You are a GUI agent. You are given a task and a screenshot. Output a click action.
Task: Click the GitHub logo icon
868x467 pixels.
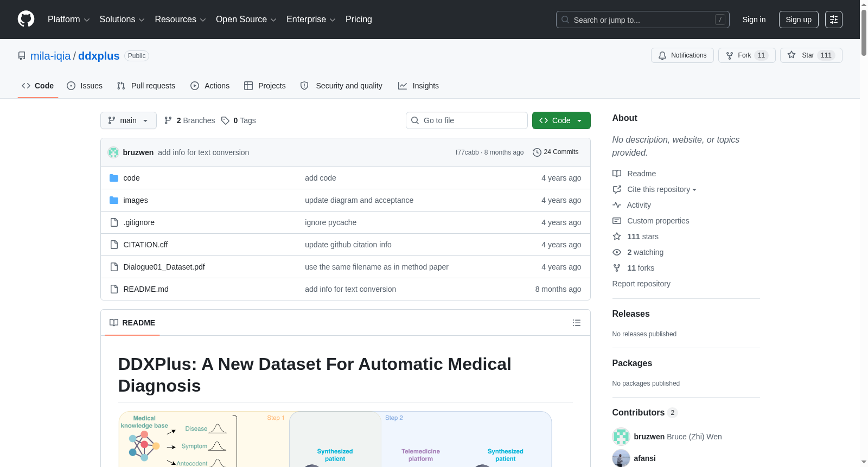pyautogui.click(x=26, y=20)
